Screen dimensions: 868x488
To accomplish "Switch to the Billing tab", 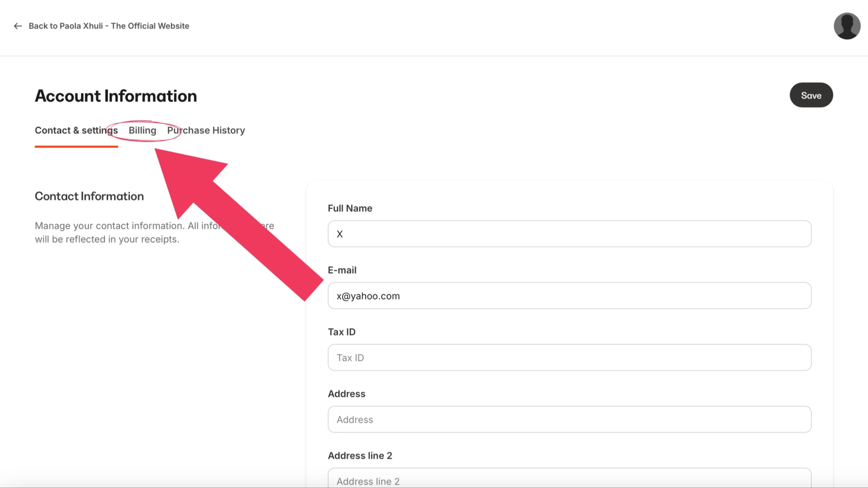I will coord(142,130).
